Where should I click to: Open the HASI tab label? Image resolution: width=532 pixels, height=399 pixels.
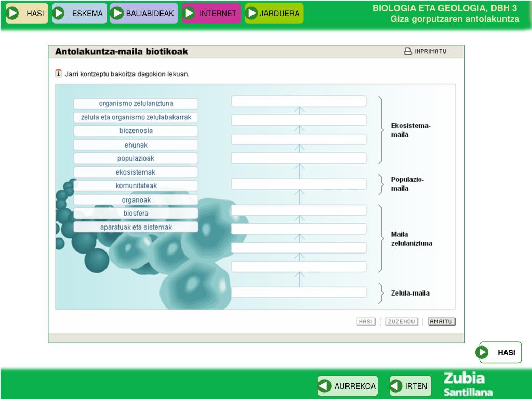click(x=35, y=14)
